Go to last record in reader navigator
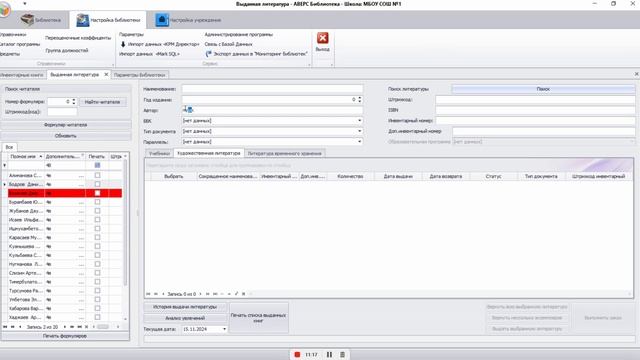Screen dimensions: 640x360 point(80,327)
